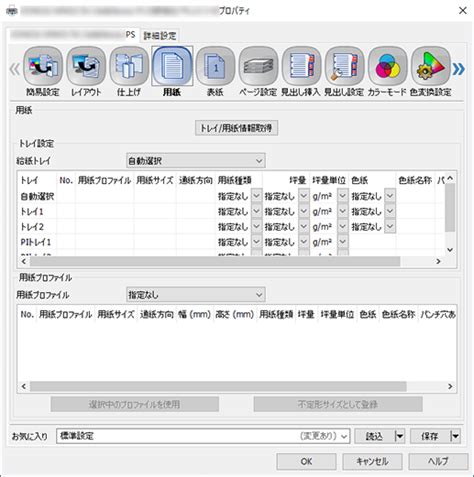The image size is (474, 477).
Task: Click 通紙方向 column header in profile list
Action: point(156,314)
